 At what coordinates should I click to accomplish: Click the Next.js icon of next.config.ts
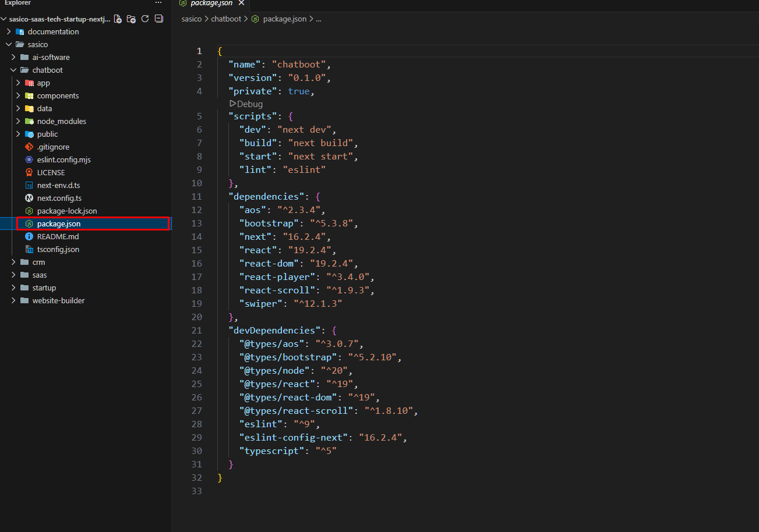click(29, 198)
